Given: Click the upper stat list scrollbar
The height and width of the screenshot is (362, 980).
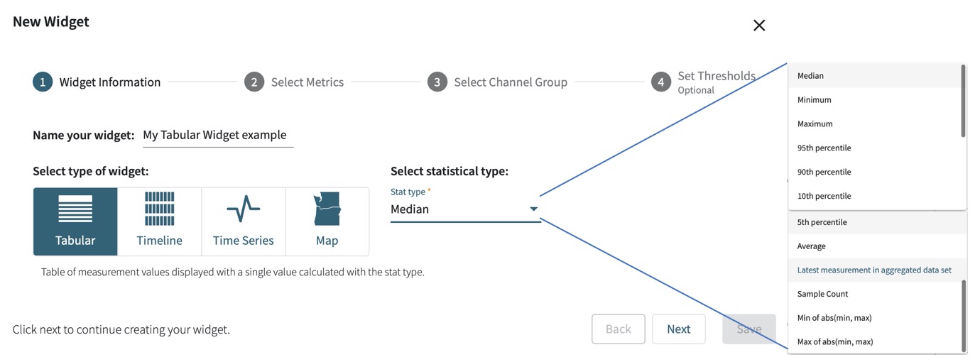Looking at the screenshot, I should tap(964, 101).
